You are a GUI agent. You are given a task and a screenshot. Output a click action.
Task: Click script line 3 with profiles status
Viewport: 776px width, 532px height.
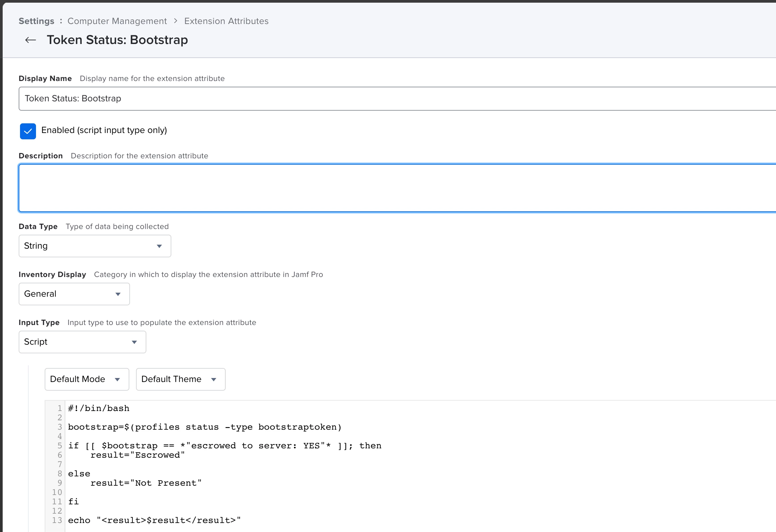(204, 427)
